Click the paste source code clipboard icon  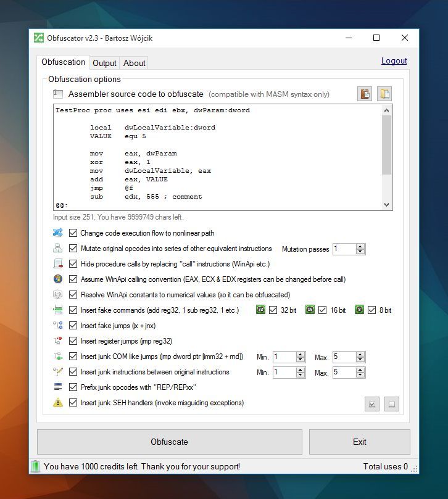(x=365, y=94)
